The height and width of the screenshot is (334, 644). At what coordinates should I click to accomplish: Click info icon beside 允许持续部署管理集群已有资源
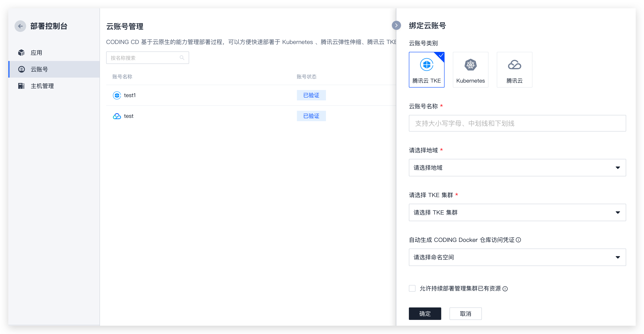tap(505, 289)
